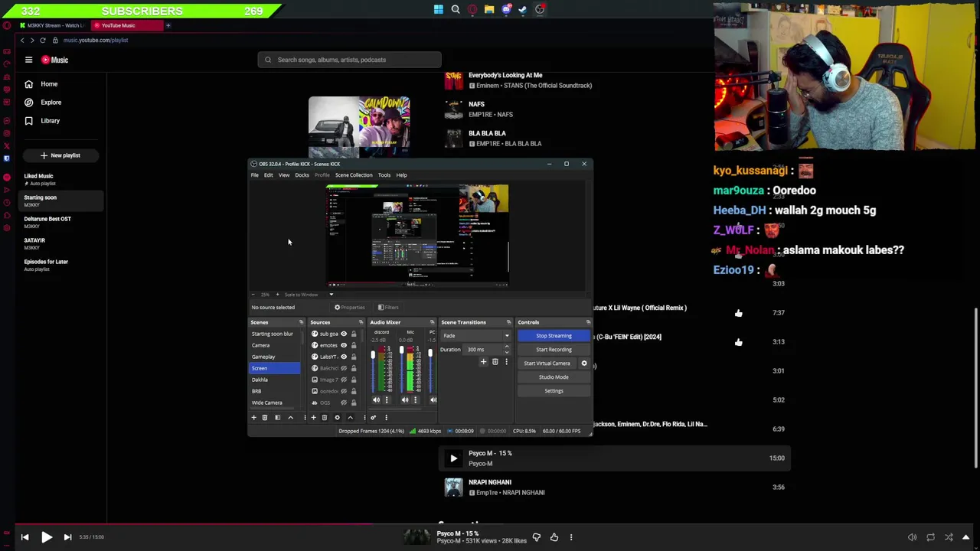Skip to next track in player bar

[x=67, y=537]
